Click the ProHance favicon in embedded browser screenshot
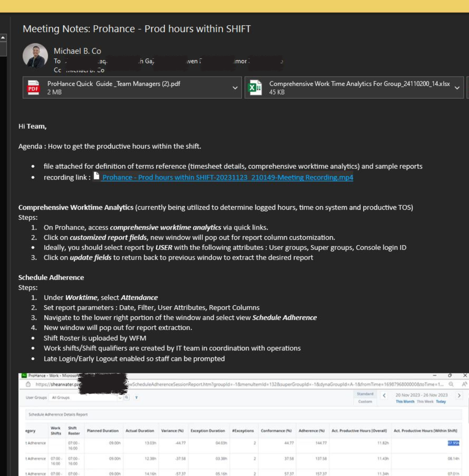 click(x=24, y=376)
